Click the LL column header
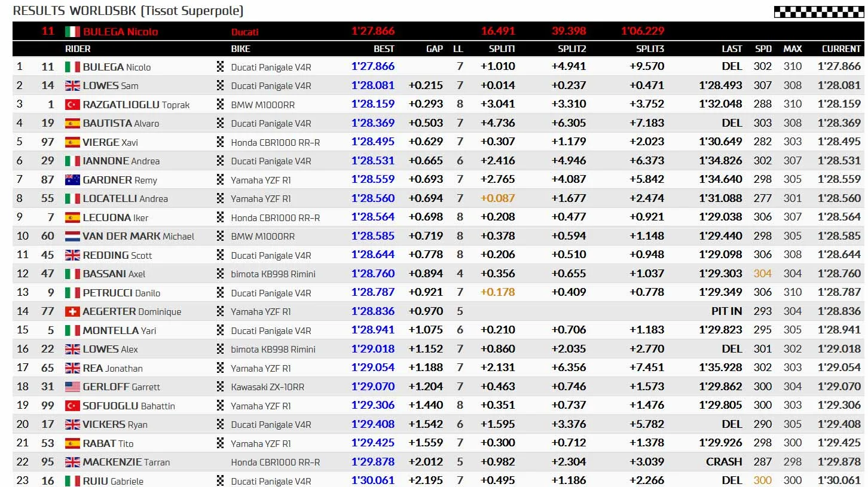 click(x=458, y=49)
